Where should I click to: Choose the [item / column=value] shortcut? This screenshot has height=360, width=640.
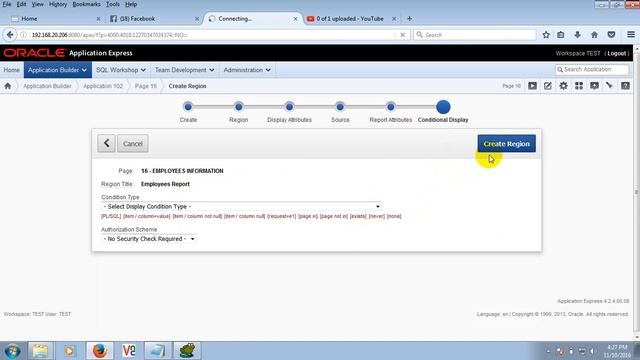click(x=147, y=216)
